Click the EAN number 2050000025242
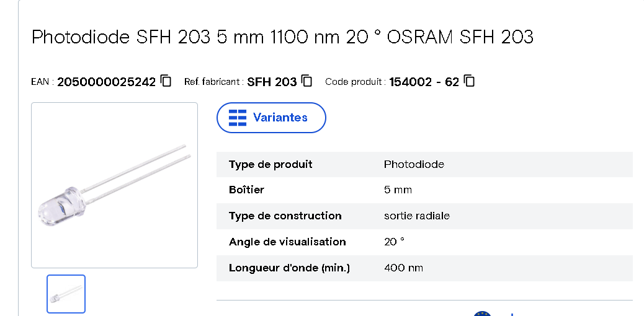The width and height of the screenshot is (644, 316). (x=106, y=82)
